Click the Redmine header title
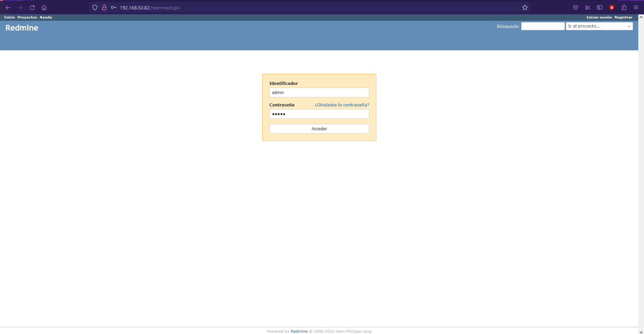This screenshot has height=334, width=644. tap(22, 28)
